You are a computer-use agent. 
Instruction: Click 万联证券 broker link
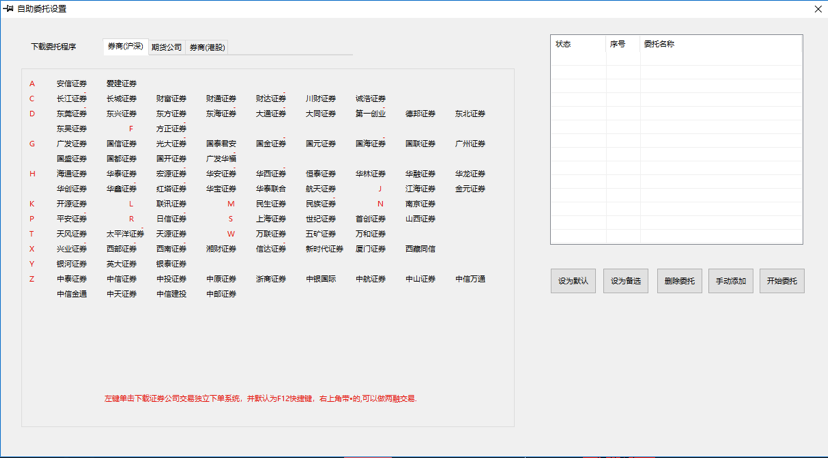point(271,234)
